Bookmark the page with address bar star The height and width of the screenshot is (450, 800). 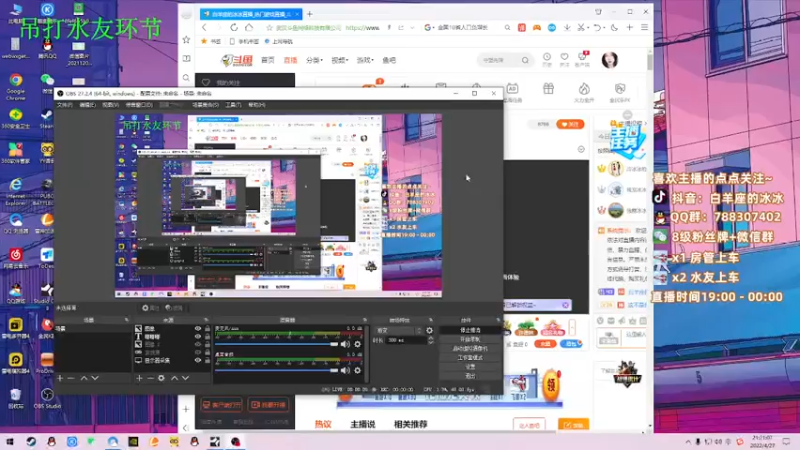[x=269, y=28]
